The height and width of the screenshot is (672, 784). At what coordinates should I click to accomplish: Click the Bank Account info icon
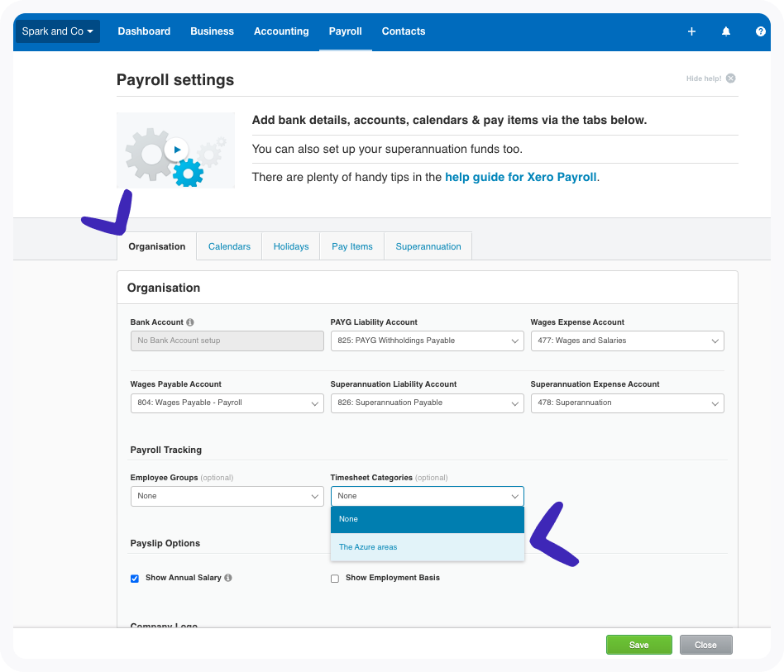pos(190,322)
